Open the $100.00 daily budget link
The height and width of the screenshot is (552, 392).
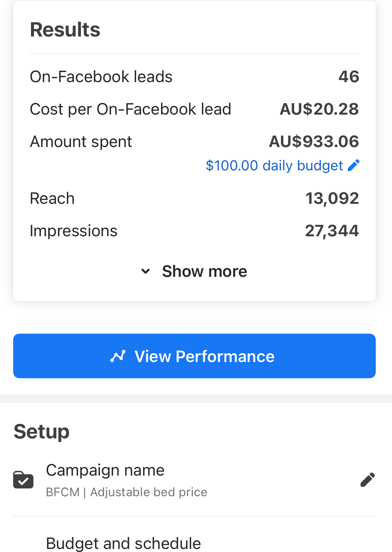click(274, 165)
